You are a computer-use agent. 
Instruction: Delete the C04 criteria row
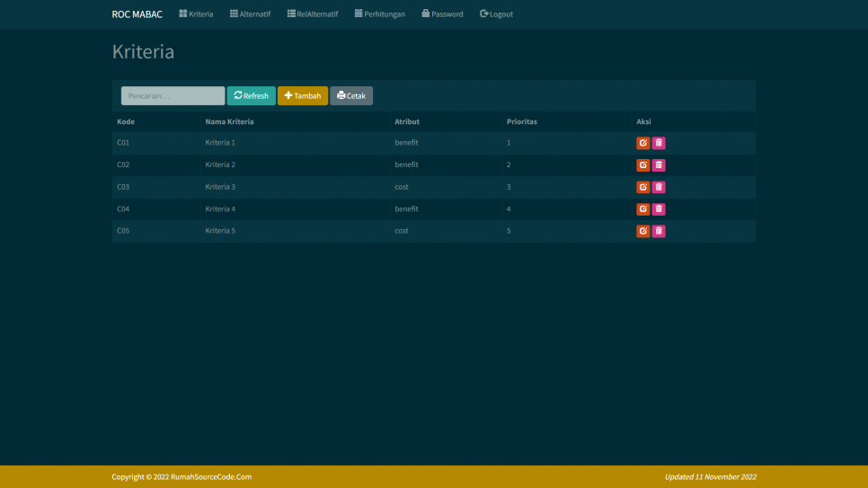coord(659,209)
